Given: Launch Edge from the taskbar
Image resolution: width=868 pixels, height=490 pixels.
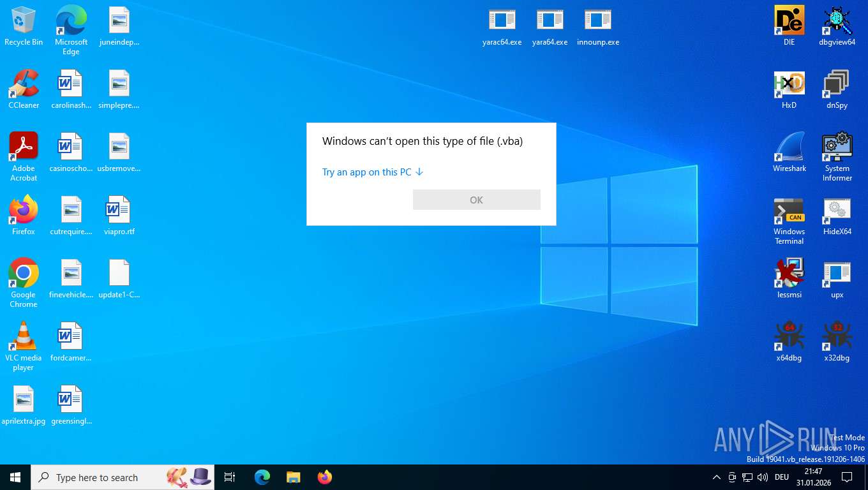Looking at the screenshot, I should point(262,477).
